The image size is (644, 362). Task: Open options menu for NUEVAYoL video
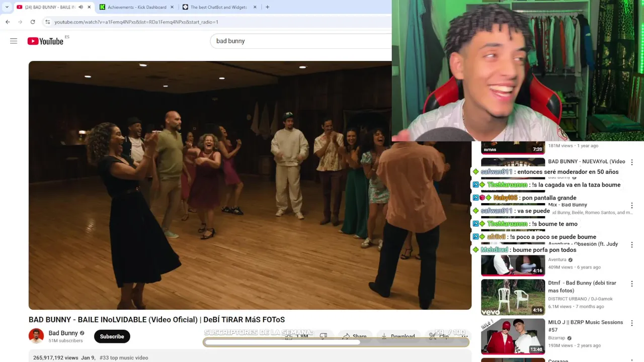coord(632,162)
